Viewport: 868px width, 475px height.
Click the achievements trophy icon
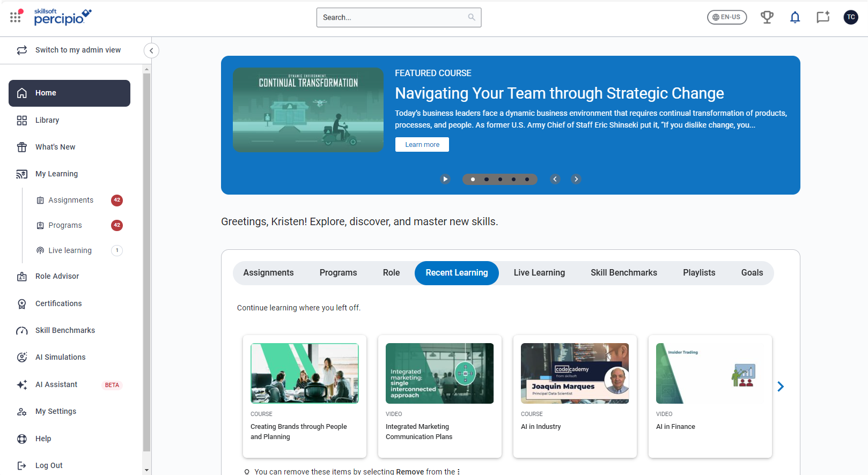(767, 17)
